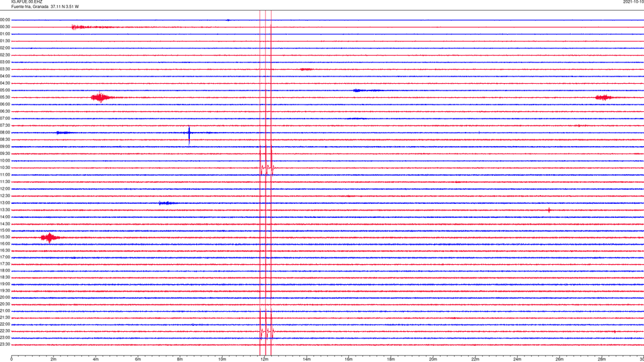
Task: Click the '2m' tick on the time axis
Action: tap(54, 359)
